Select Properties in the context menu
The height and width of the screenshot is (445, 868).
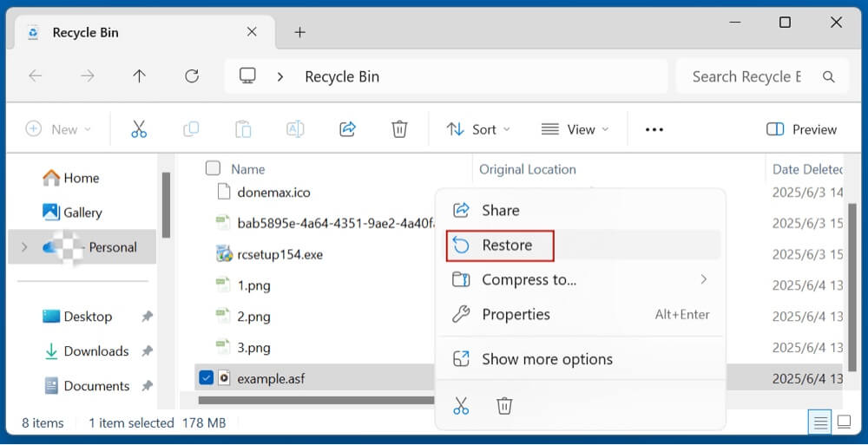516,314
